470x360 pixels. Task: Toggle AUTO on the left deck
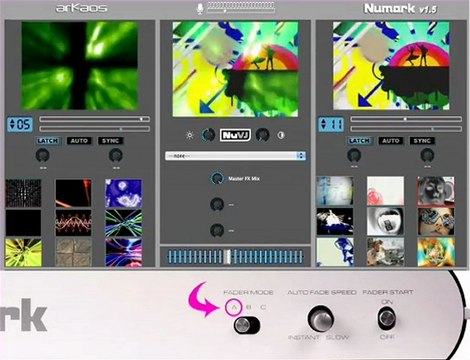tap(79, 141)
